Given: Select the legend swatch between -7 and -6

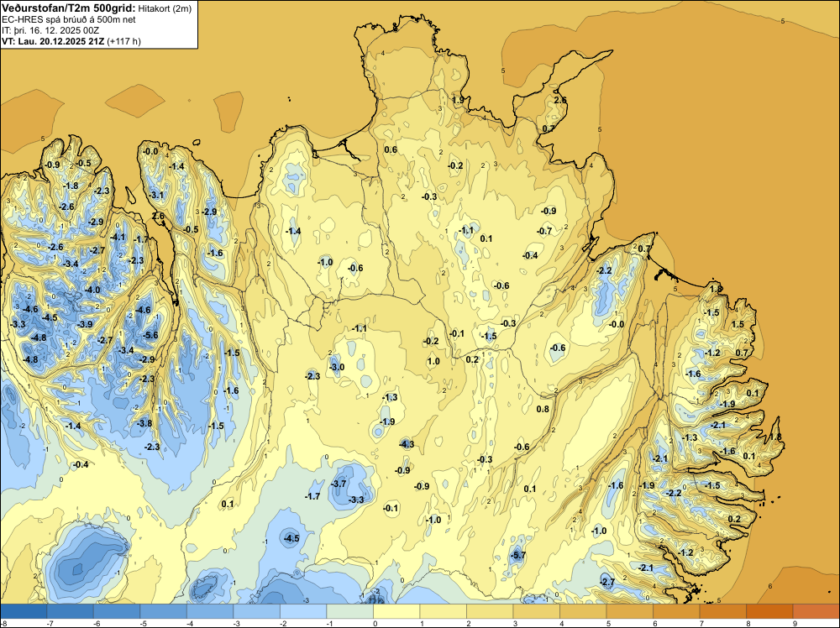Looking at the screenshot, I should [x=71, y=611].
